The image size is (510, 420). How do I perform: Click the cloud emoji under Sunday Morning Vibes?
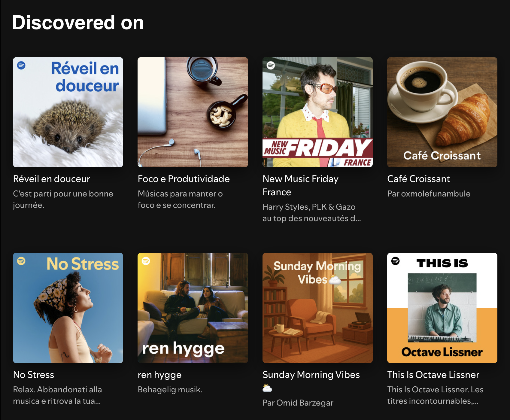pyautogui.click(x=267, y=388)
